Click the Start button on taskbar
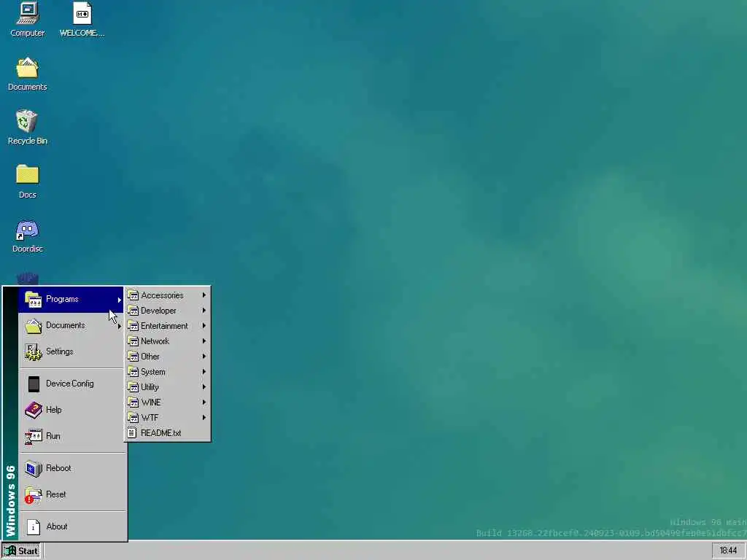 coord(21,551)
